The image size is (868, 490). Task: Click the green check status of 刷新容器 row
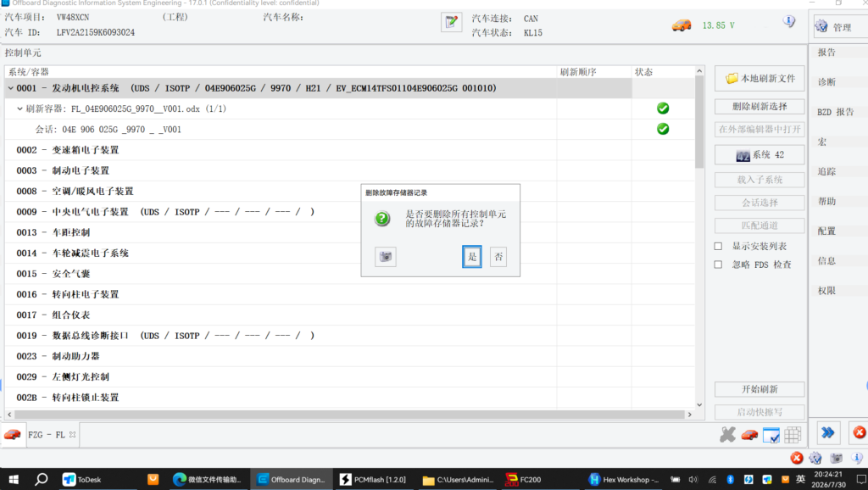[x=663, y=109]
